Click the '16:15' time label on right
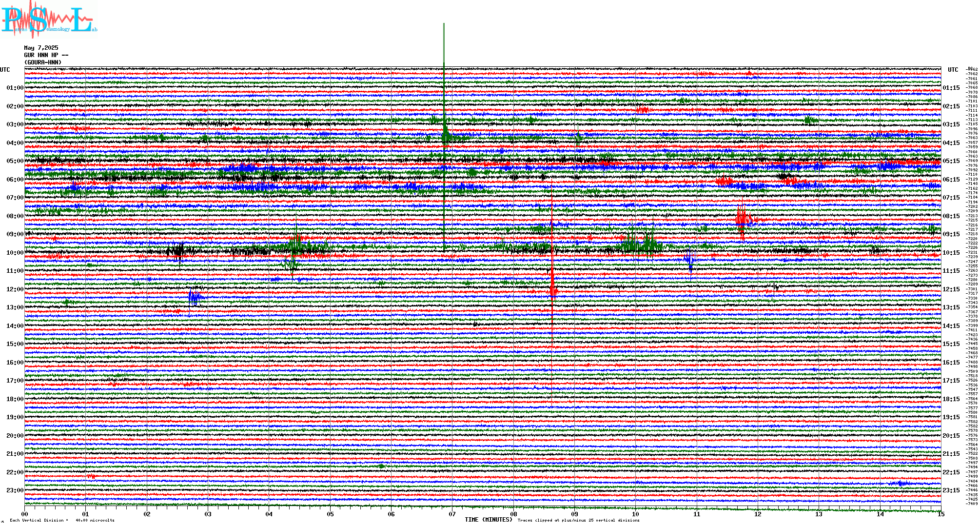The height and width of the screenshot is (527, 980). point(951,363)
